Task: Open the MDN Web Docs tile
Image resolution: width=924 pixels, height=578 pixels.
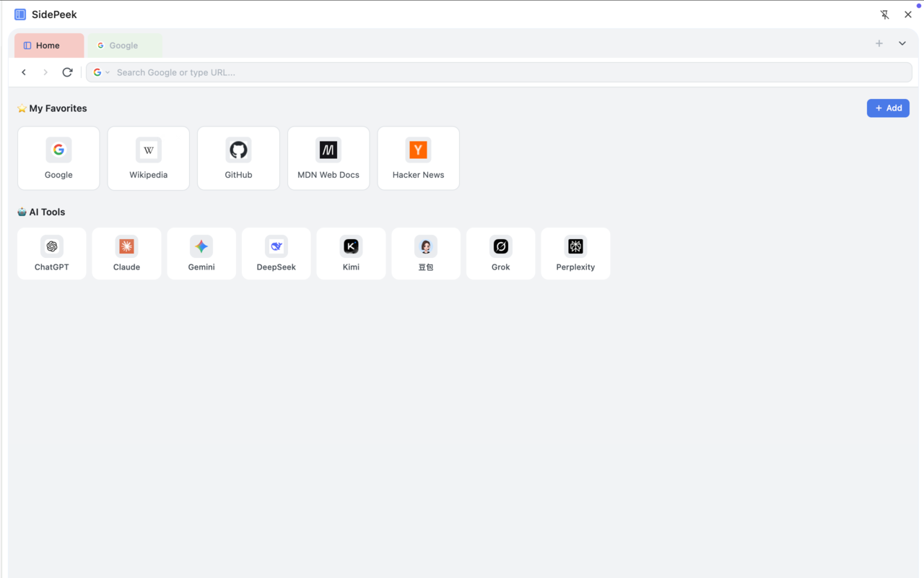Action: [328, 158]
